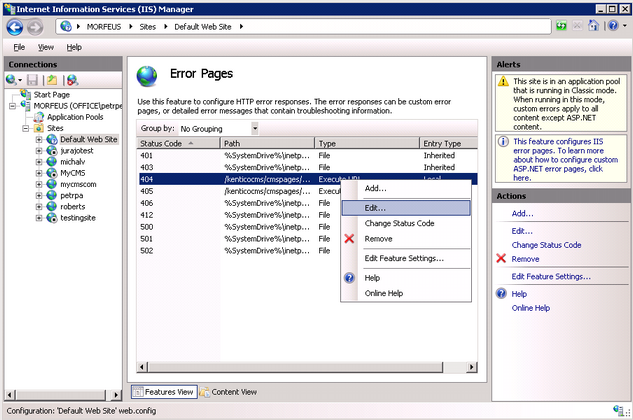Click Edit Feature Settings... in the Actions pane

(x=551, y=277)
